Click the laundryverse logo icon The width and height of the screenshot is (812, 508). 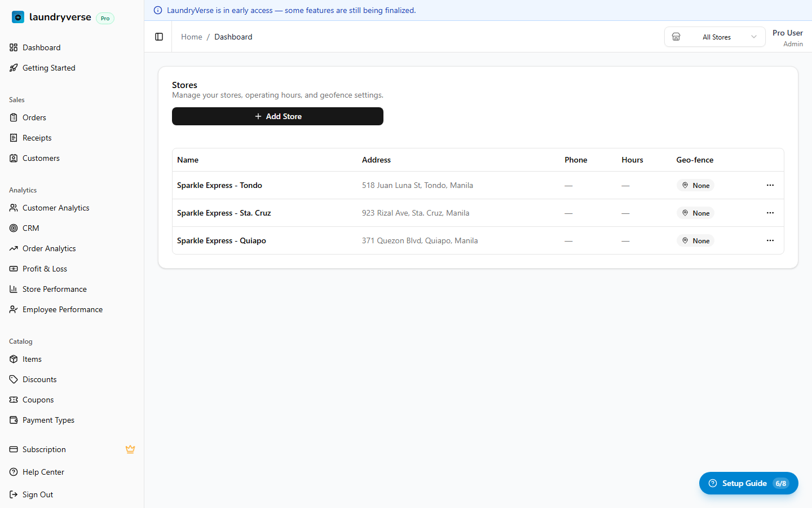point(18,17)
